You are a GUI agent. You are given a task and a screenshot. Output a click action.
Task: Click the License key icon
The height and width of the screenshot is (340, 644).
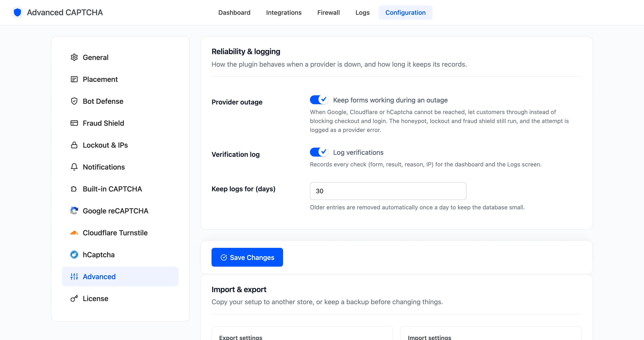point(74,298)
